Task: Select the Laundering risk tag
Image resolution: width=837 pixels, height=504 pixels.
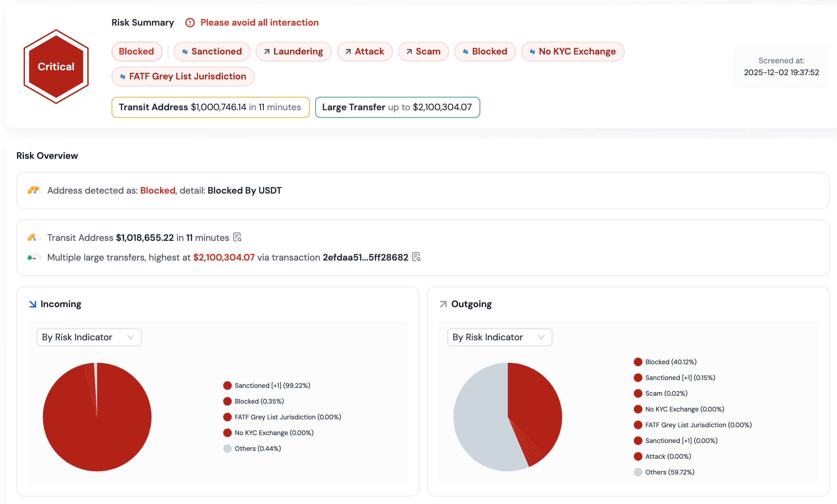Action: point(293,52)
